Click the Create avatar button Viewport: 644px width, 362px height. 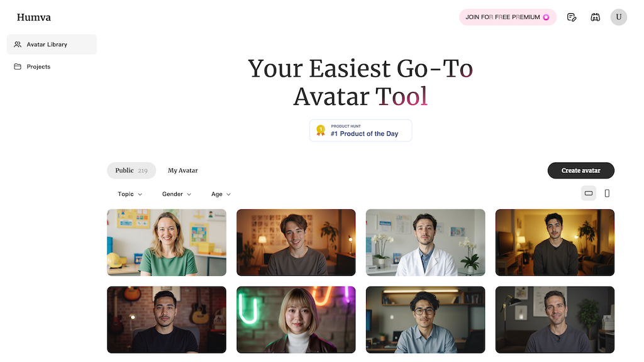click(580, 170)
